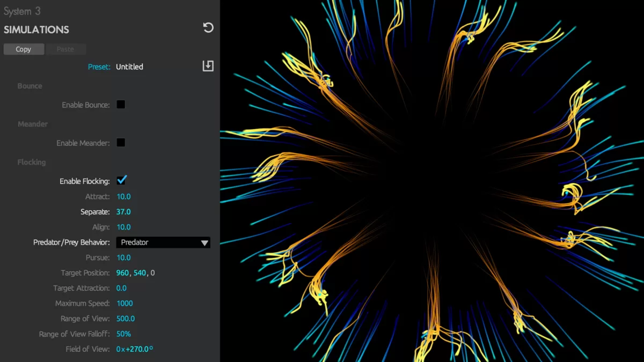
Task: Reset the Simulations settings with the circular arrow
Action: (x=208, y=28)
